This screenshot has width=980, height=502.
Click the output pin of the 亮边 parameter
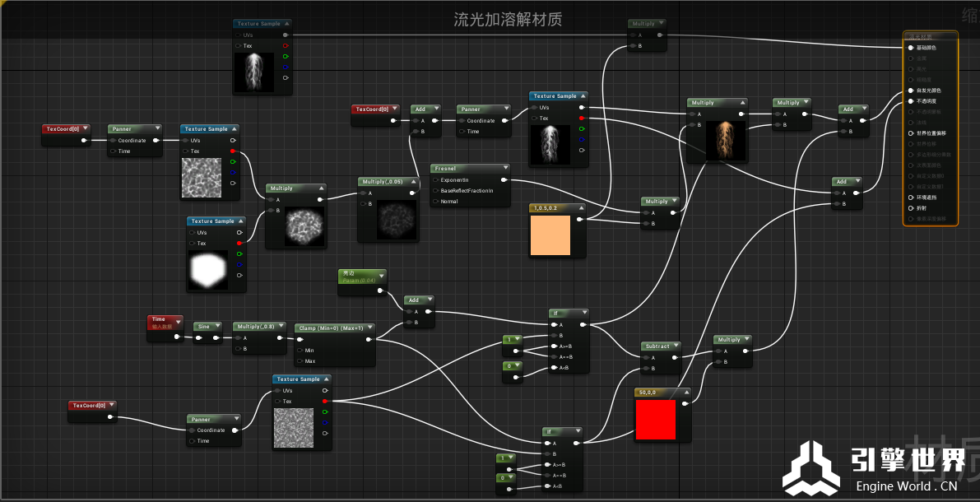pyautogui.click(x=381, y=291)
